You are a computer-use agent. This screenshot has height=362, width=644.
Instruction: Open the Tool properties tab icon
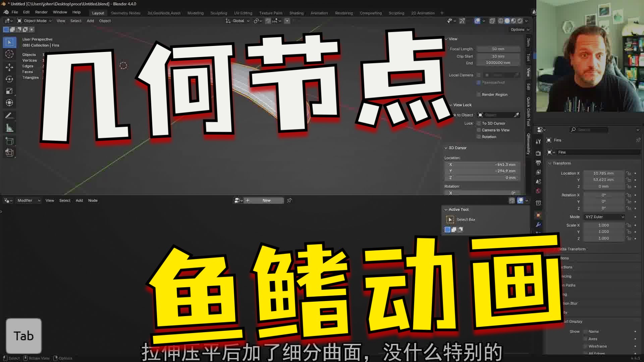click(538, 141)
